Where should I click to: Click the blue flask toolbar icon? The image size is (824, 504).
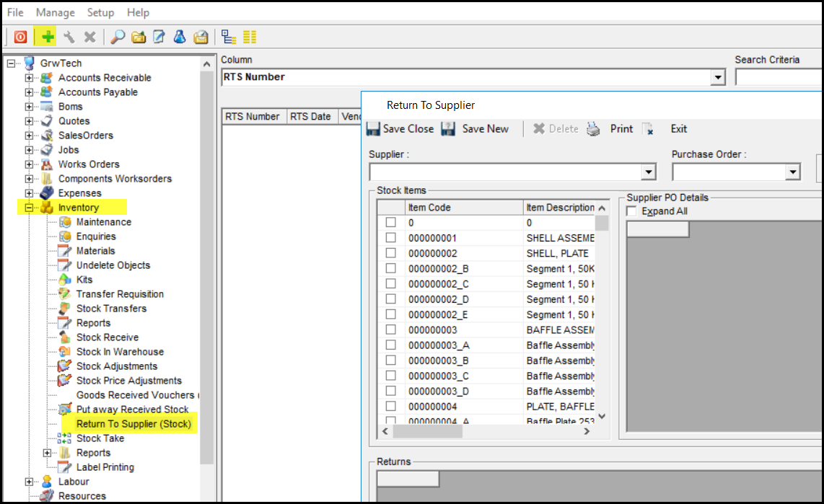point(180,37)
